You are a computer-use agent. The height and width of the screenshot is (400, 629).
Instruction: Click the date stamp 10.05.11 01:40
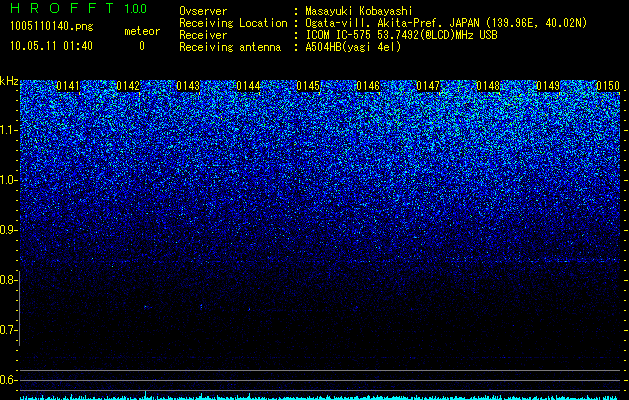[x=51, y=46]
